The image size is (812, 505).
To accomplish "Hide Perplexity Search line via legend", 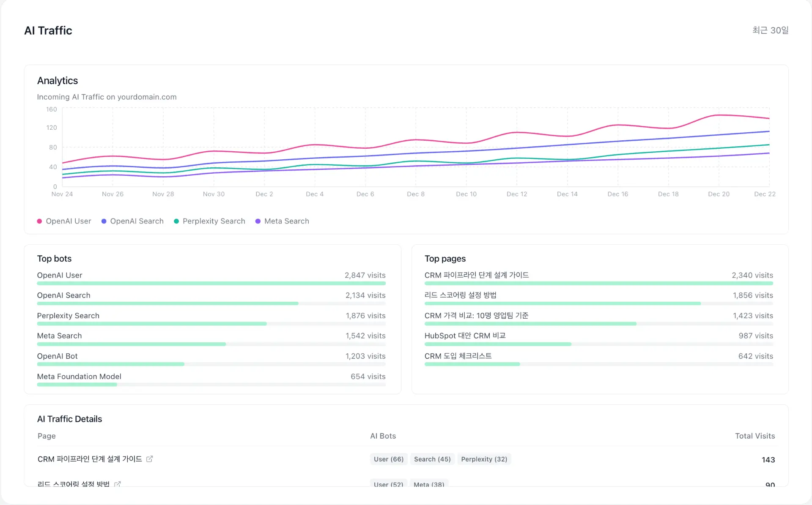I will pos(209,221).
